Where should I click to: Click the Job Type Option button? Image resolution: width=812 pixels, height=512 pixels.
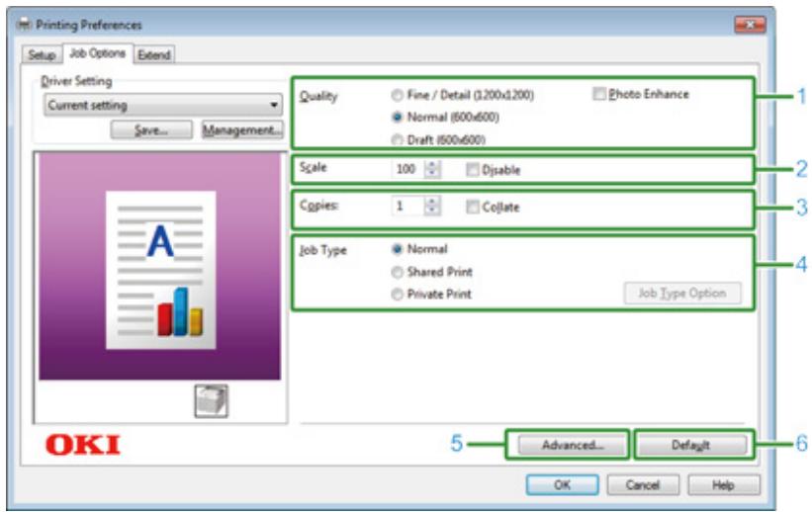tap(682, 294)
